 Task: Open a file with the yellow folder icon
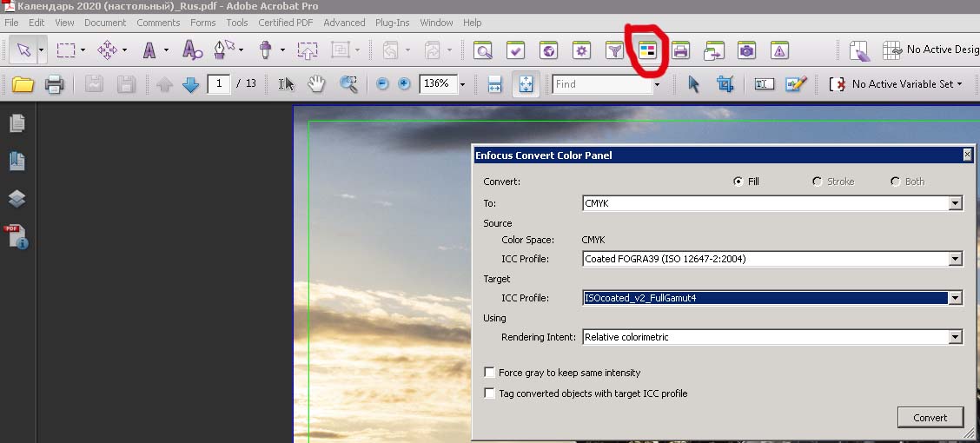[x=23, y=83]
